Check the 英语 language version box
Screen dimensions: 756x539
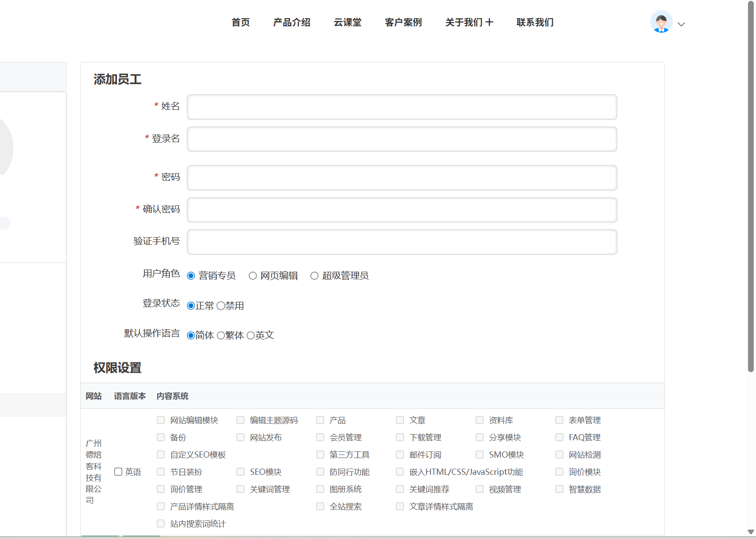[118, 472]
